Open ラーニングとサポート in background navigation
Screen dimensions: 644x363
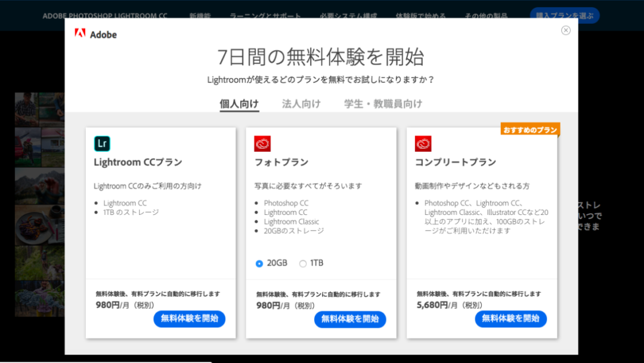265,16
